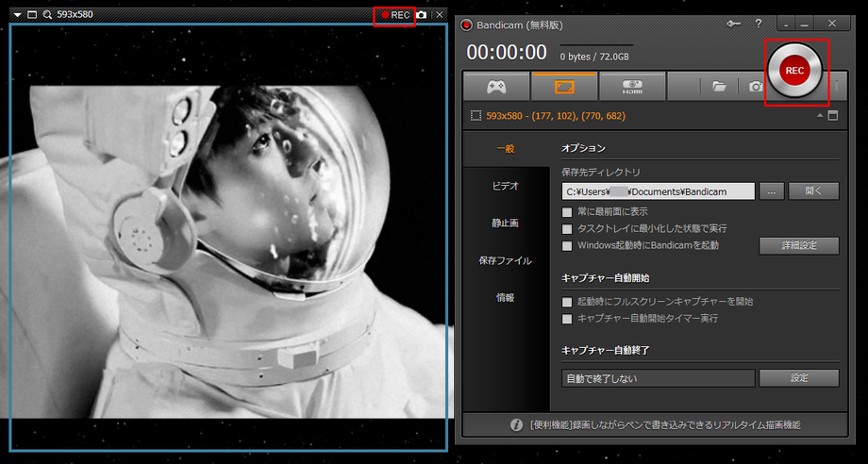This screenshot has height=464, width=868.
Task: Open the output folder icon in toolbar
Action: (x=719, y=86)
